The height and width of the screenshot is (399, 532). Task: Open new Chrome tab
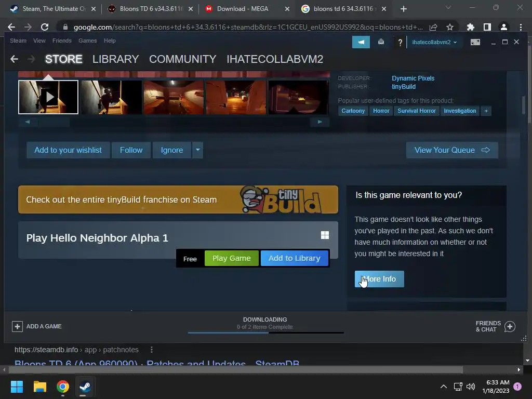(x=403, y=9)
